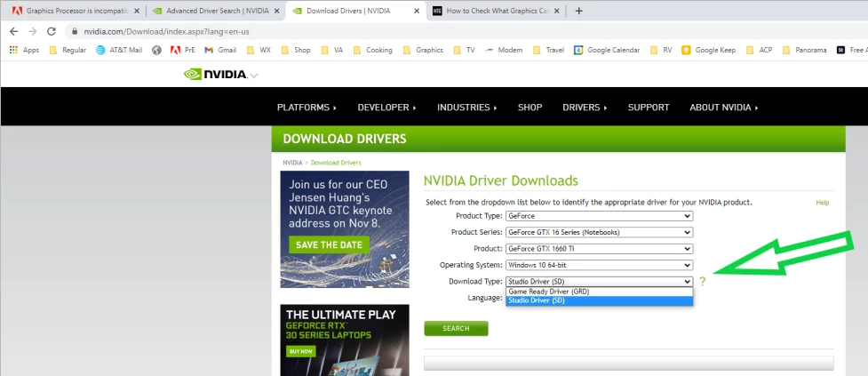The height and width of the screenshot is (376, 868).
Task: Open the TV bookmarks folder
Action: click(464, 50)
